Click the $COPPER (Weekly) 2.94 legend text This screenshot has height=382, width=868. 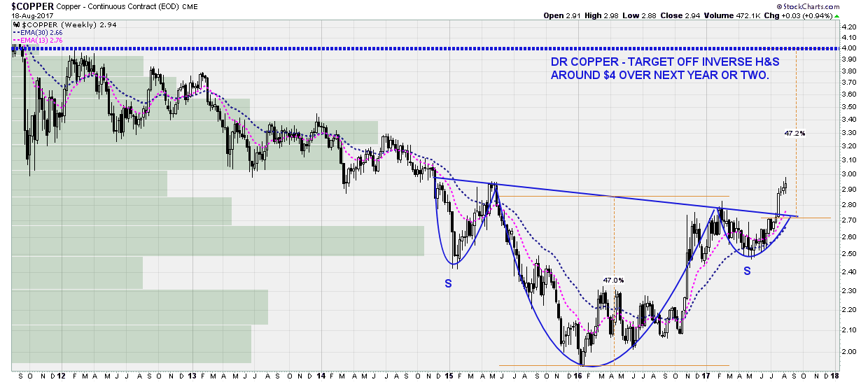tap(50, 24)
